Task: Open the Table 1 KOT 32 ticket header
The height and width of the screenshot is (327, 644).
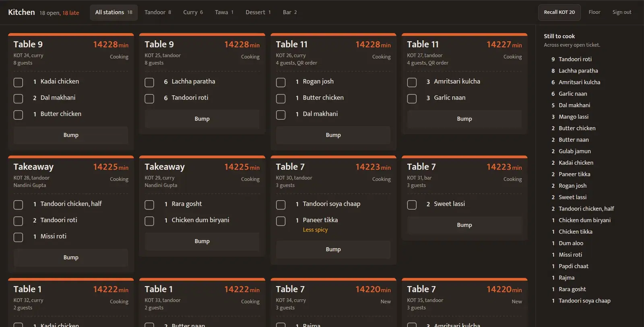Action: click(x=71, y=298)
